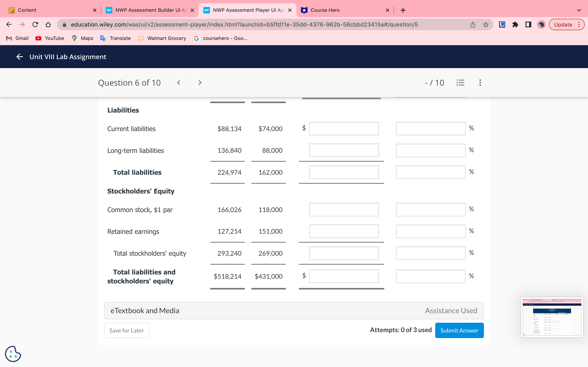The image size is (588, 367).
Task: Open the reading list sidebar icon
Action: click(502, 24)
